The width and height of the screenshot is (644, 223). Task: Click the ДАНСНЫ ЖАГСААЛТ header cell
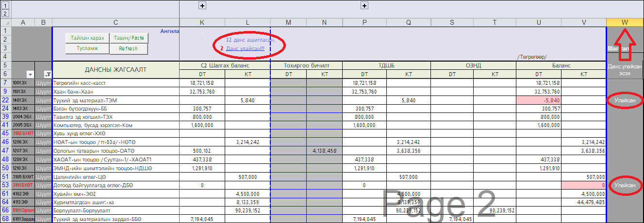coord(116,70)
